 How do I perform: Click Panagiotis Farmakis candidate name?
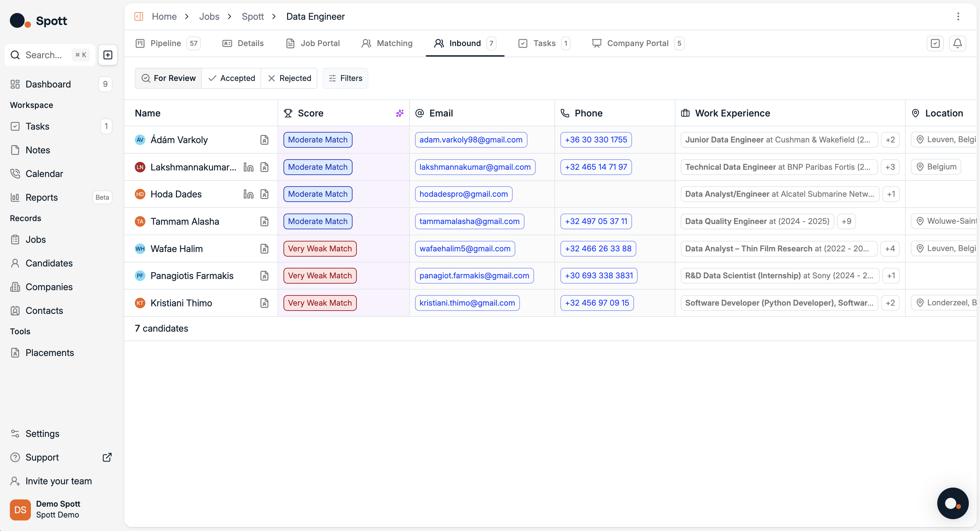pos(192,276)
